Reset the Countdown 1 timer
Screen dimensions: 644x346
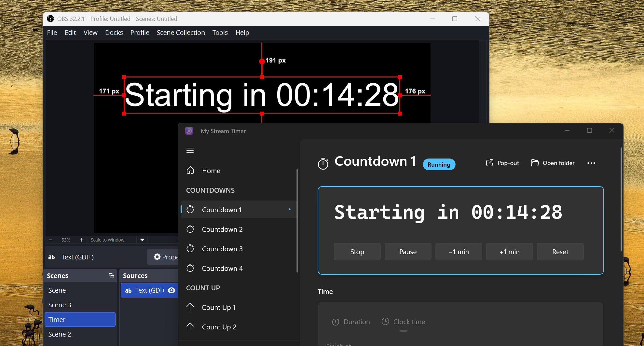click(x=560, y=252)
